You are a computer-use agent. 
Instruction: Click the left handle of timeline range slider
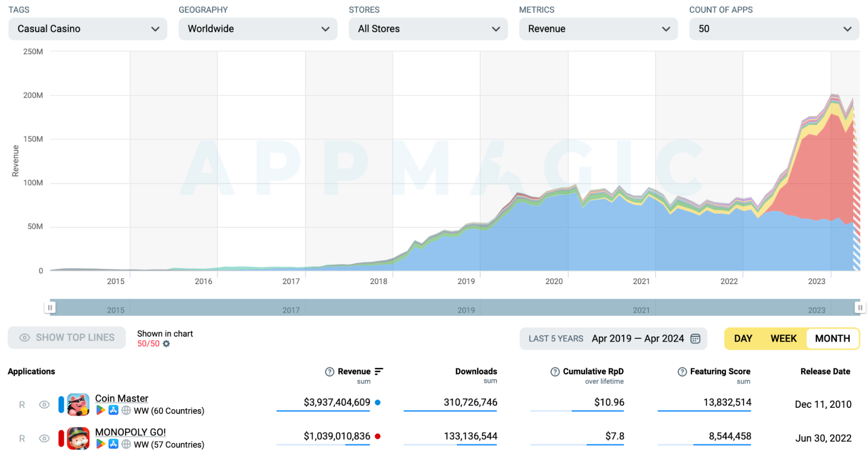(x=50, y=308)
